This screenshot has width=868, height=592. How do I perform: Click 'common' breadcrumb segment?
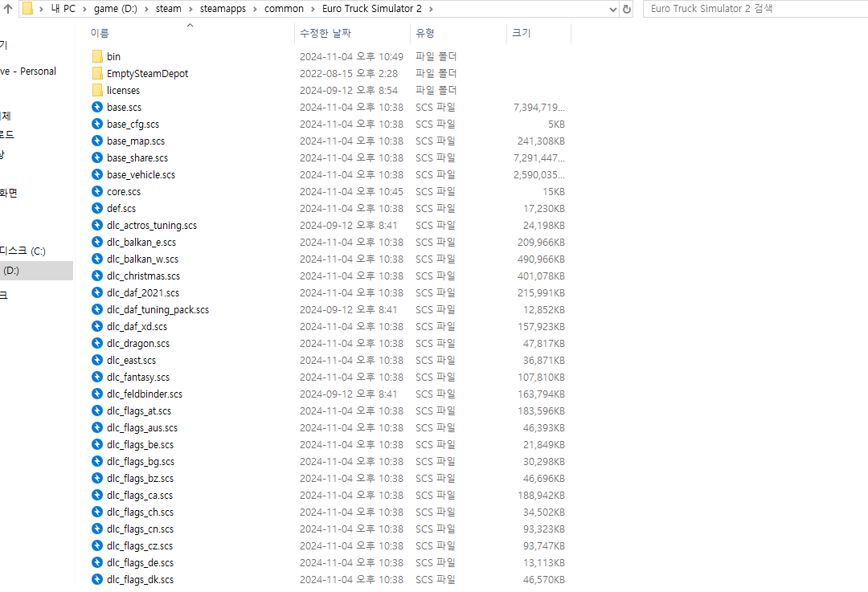pyautogui.click(x=284, y=9)
